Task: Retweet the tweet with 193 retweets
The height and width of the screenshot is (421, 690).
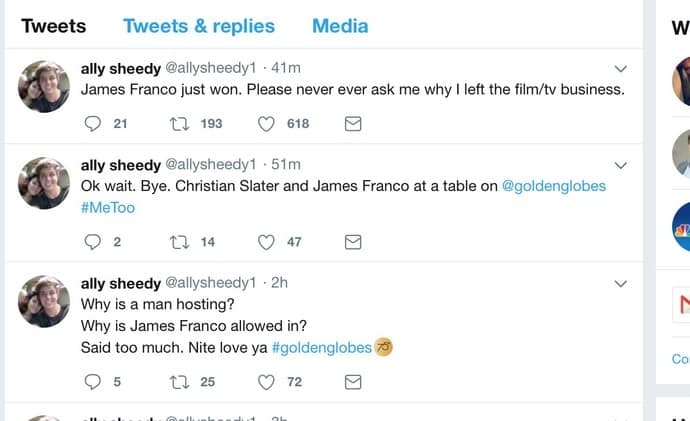Action: 180,124
